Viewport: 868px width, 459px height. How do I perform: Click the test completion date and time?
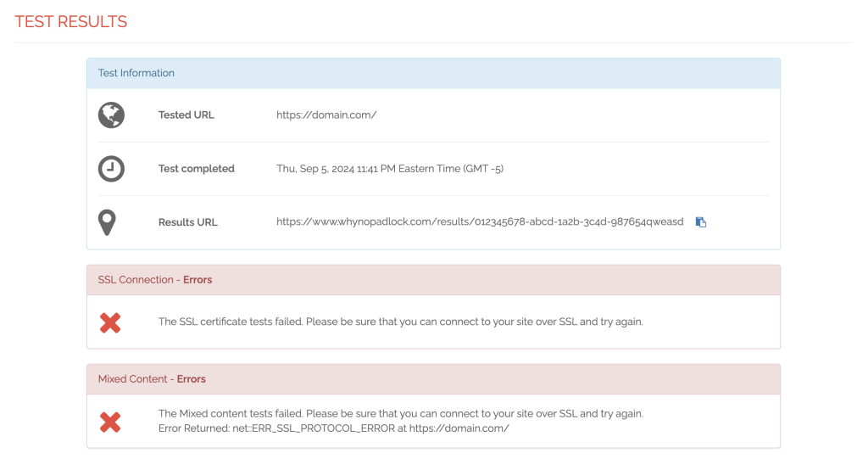390,169
